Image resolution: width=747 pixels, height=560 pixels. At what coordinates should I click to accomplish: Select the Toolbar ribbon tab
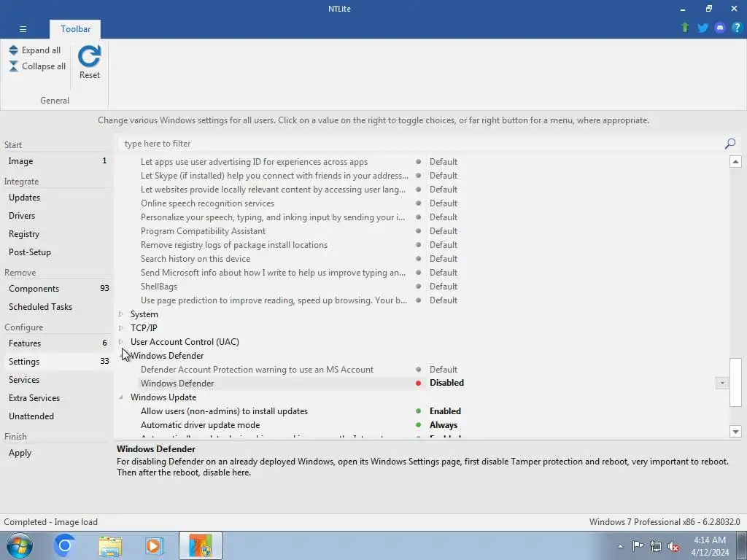pyautogui.click(x=75, y=29)
